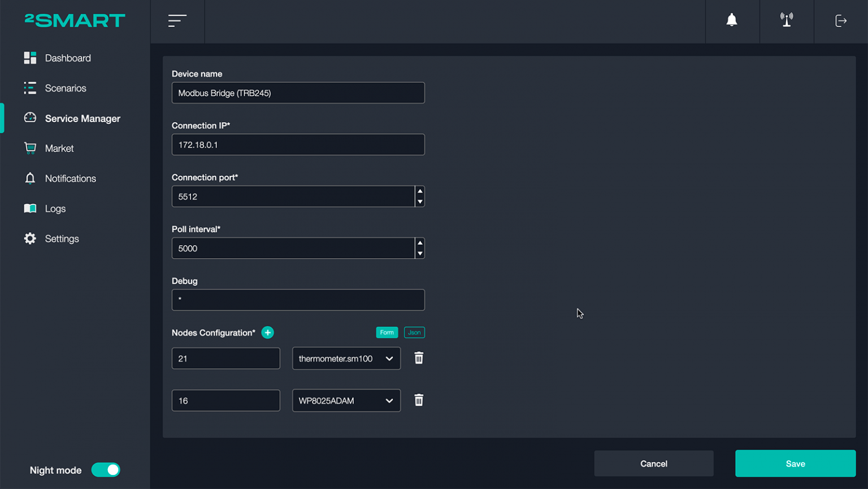Image resolution: width=868 pixels, height=489 pixels.
Task: Save the device configuration
Action: 795,463
